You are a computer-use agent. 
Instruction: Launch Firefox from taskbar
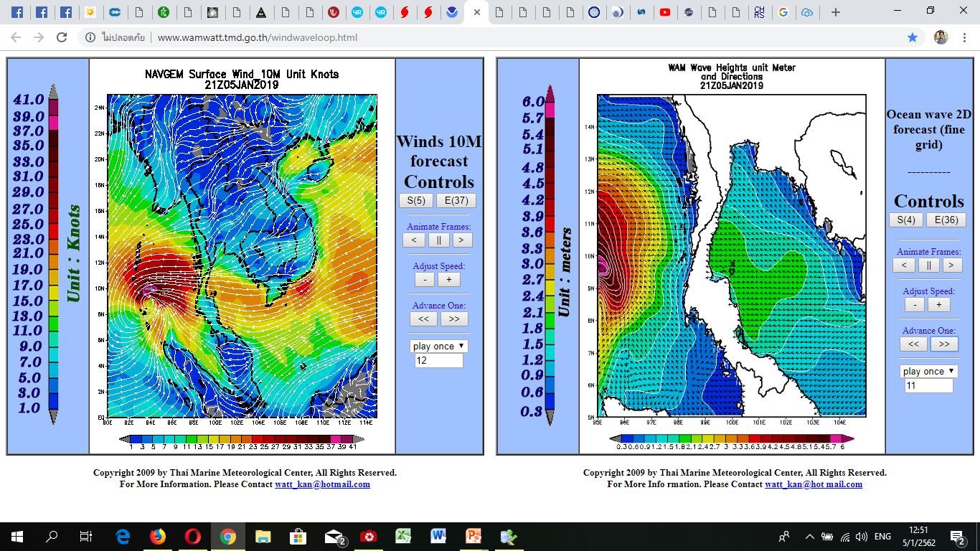(x=158, y=537)
